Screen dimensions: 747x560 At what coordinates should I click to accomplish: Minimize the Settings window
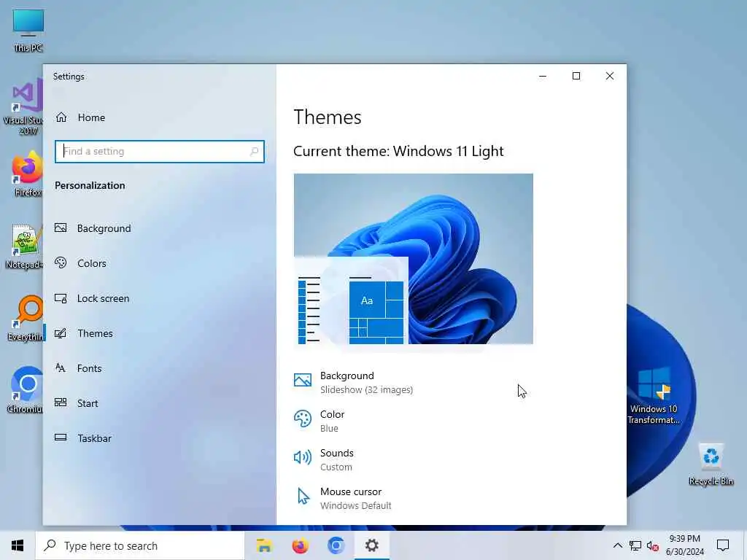pyautogui.click(x=543, y=76)
